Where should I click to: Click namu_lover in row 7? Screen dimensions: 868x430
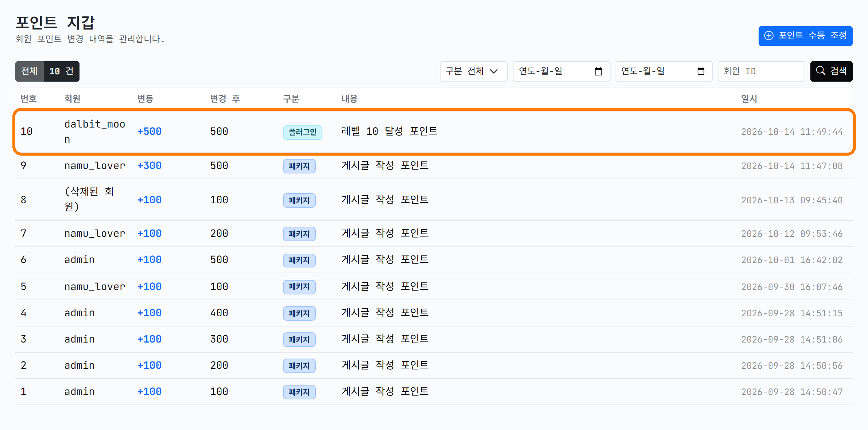point(95,234)
